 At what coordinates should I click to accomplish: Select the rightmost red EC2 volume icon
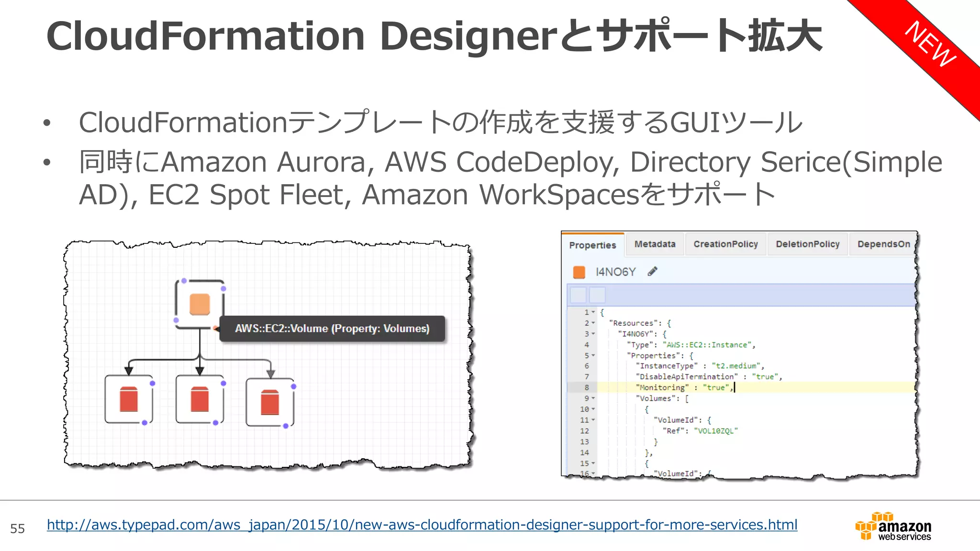click(270, 402)
